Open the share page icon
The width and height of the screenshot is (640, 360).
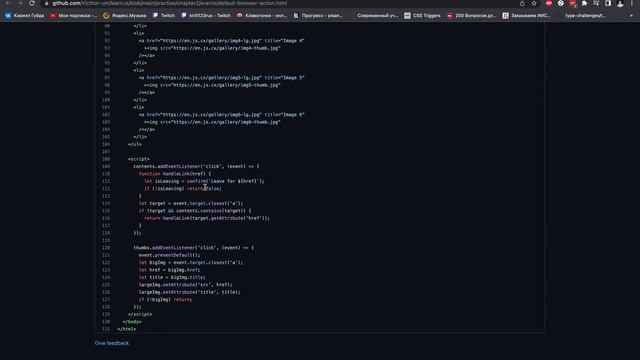pyautogui.click(x=522, y=3)
